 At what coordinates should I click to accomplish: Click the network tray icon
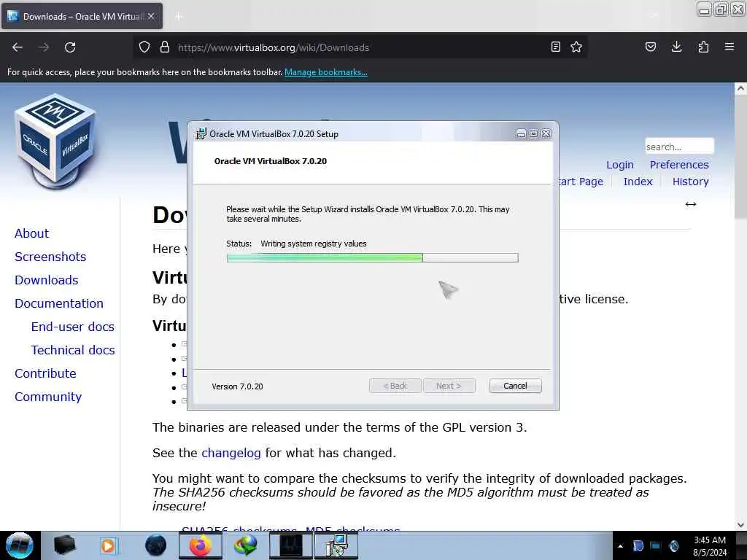(x=656, y=545)
